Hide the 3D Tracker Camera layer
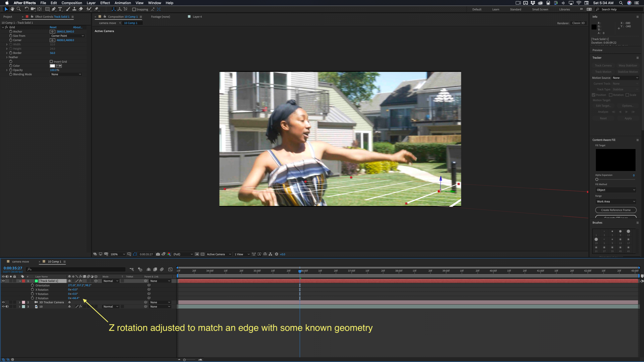Viewport: 644px width, 362px height. point(3,302)
